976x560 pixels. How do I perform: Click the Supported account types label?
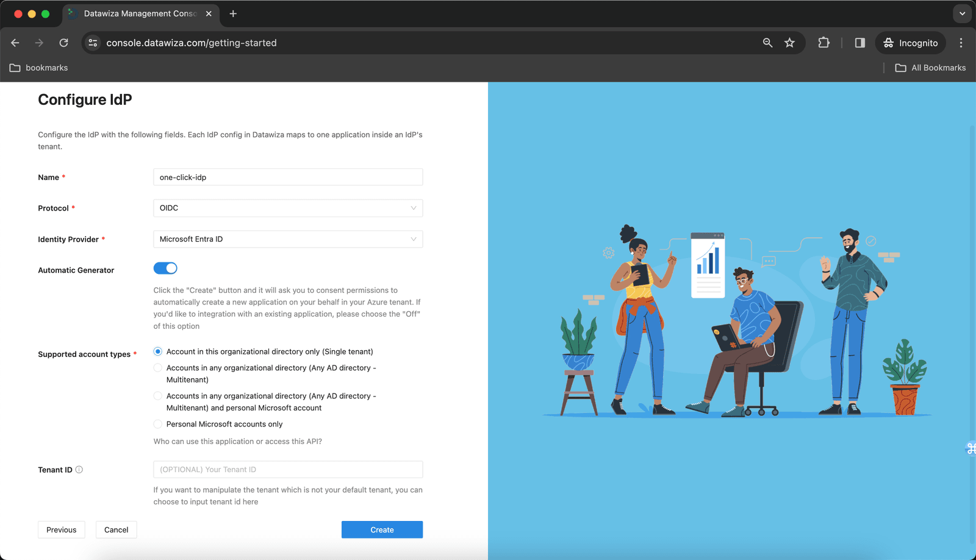84,354
